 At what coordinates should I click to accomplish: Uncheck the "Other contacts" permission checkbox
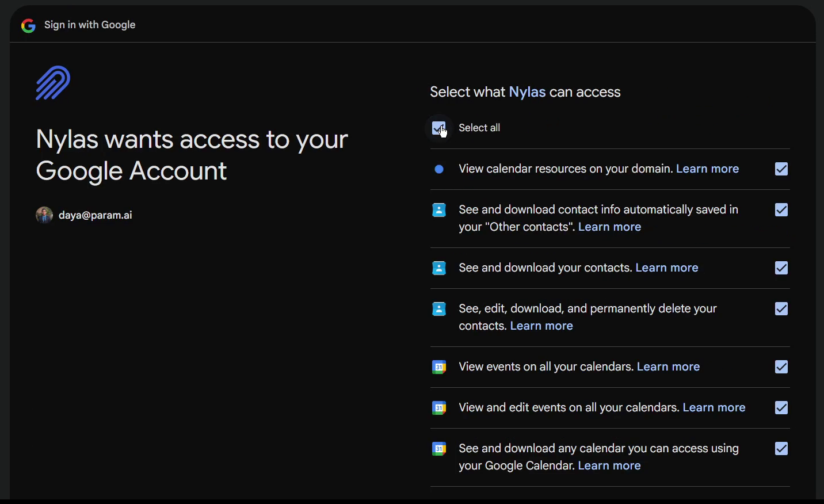tap(781, 210)
